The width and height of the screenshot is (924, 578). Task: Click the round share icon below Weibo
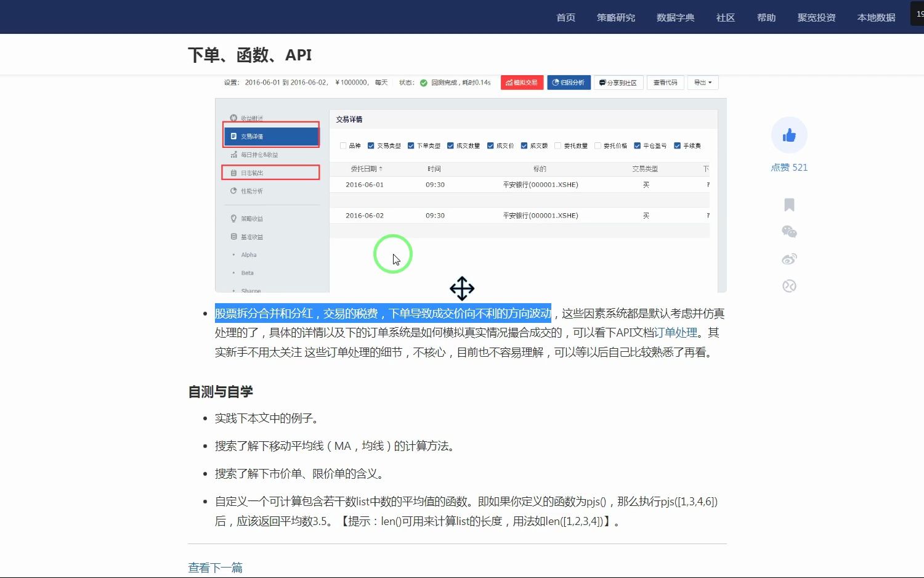789,286
